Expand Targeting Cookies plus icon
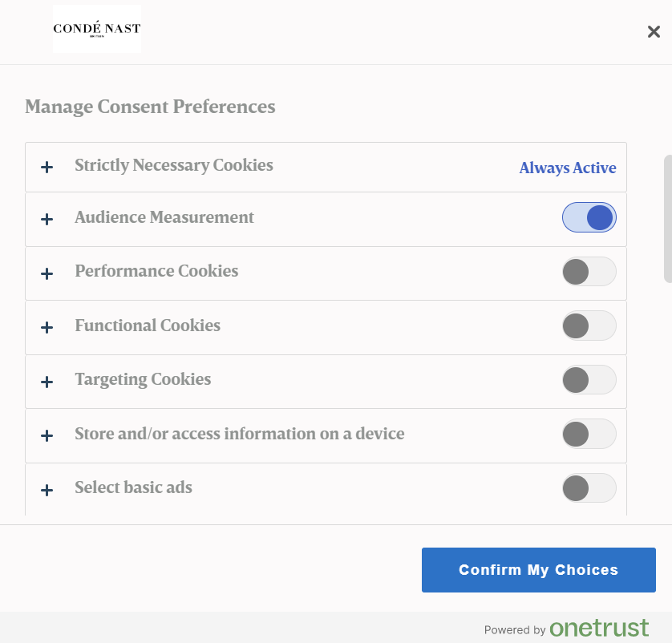The width and height of the screenshot is (672, 643). (47, 382)
